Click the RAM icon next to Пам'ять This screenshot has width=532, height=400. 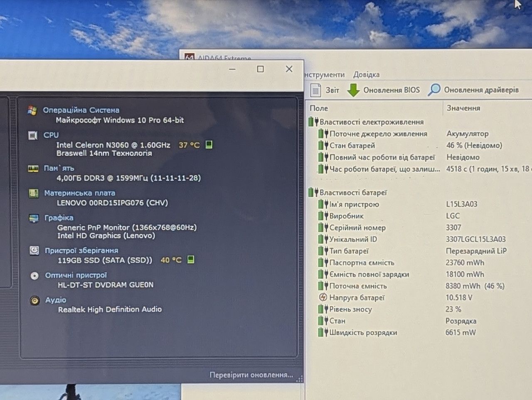[33, 168]
